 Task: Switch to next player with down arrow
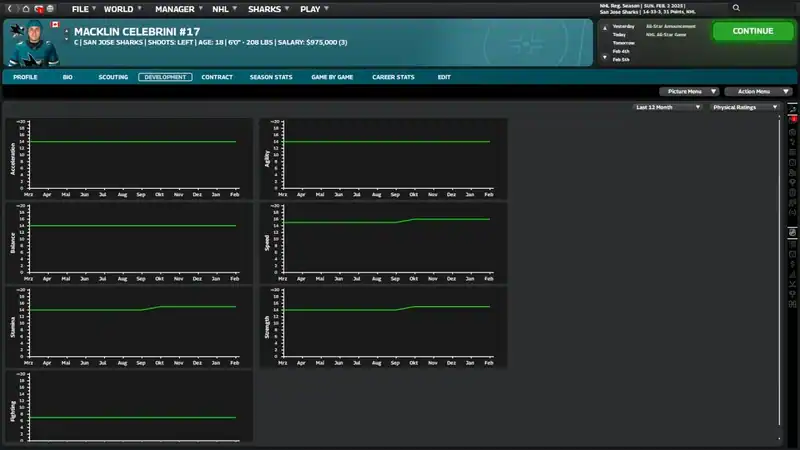click(66, 39)
